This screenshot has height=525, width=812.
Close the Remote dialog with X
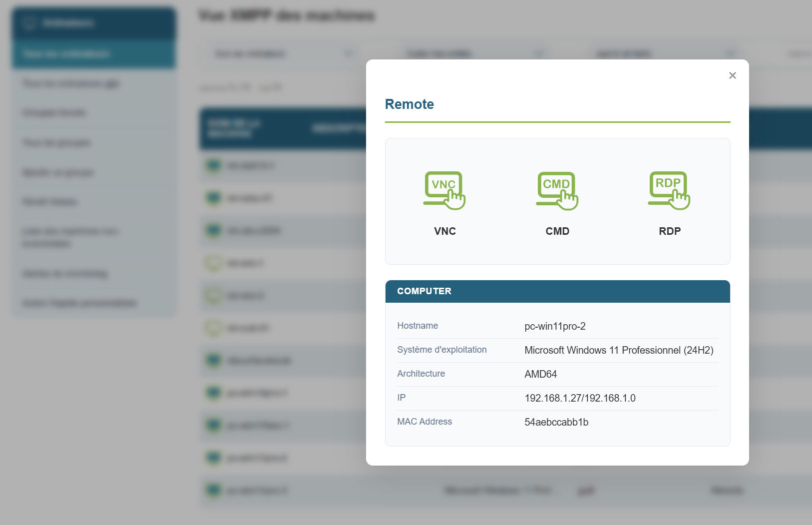(732, 75)
